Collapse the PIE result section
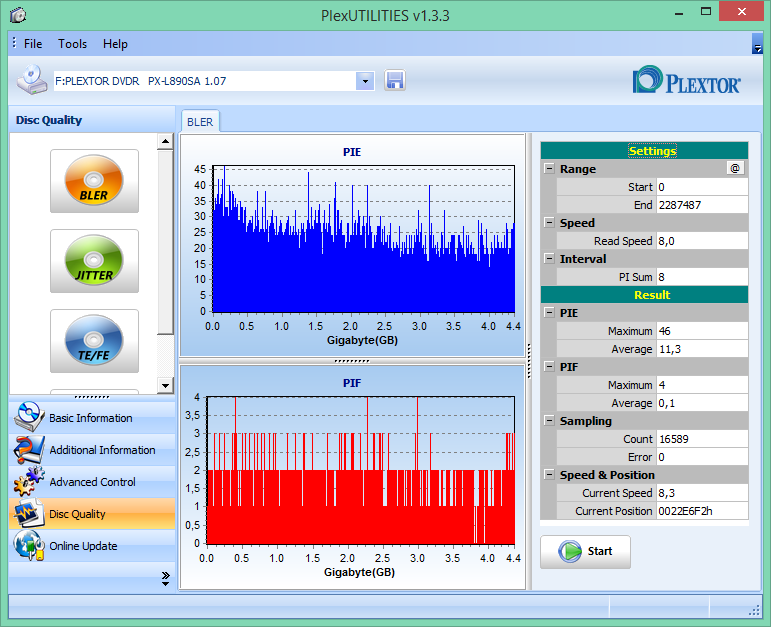 (549, 312)
